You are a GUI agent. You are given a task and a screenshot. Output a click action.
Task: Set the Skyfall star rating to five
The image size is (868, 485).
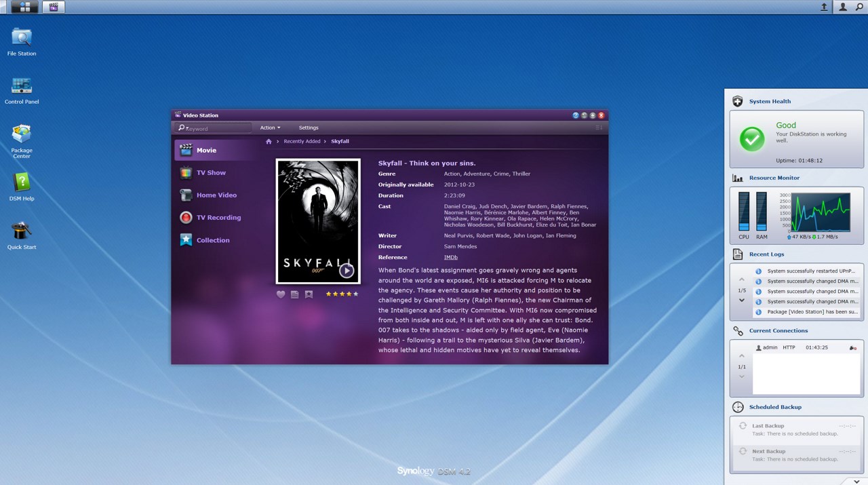pos(355,294)
